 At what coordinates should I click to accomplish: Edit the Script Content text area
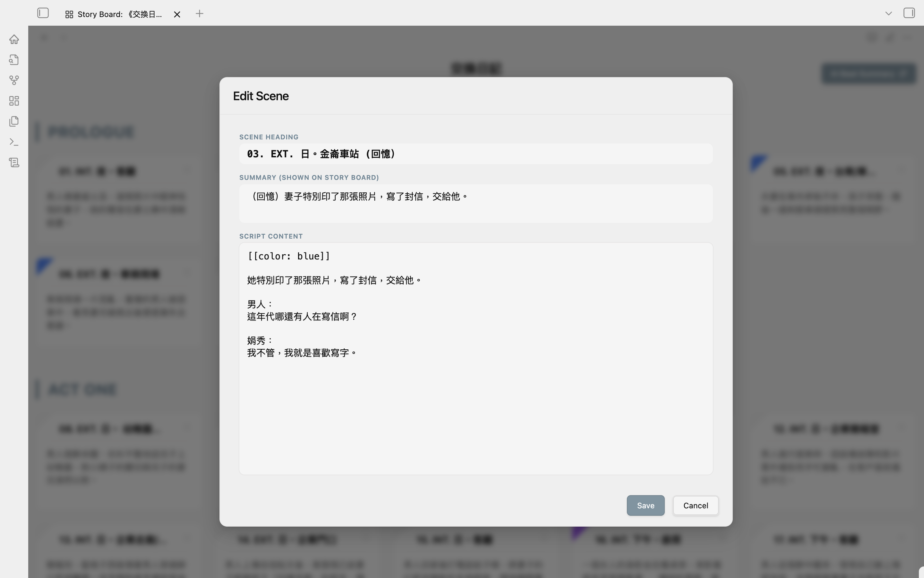(x=476, y=359)
